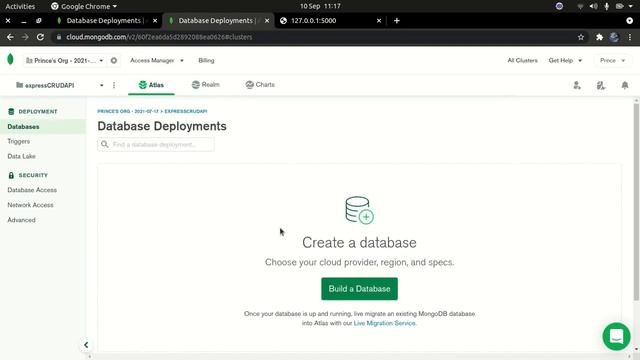Click the microphone indicator in top bar
Image resolution: width=640 pixels, height=360 pixels.
607,6
